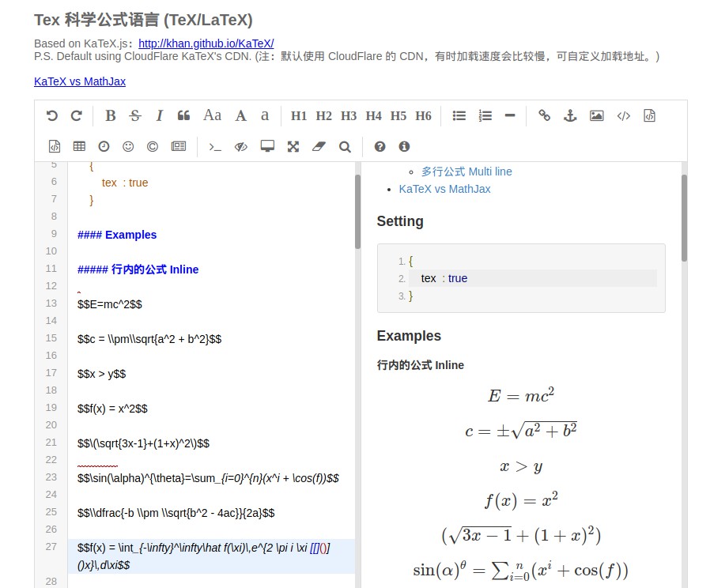This screenshot has height=588, width=710.
Task: Click line number 27 in gutter
Action: (x=51, y=547)
